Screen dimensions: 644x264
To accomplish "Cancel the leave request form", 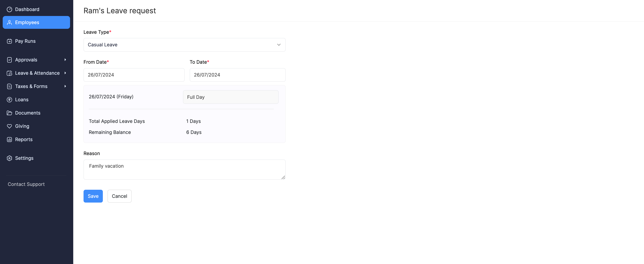I will (119, 196).
